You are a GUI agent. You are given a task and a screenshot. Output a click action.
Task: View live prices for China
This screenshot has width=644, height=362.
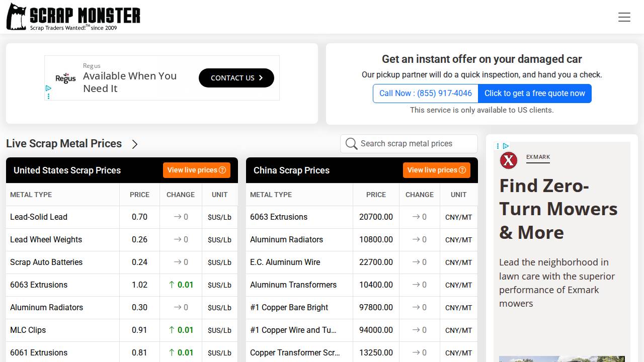tap(436, 170)
